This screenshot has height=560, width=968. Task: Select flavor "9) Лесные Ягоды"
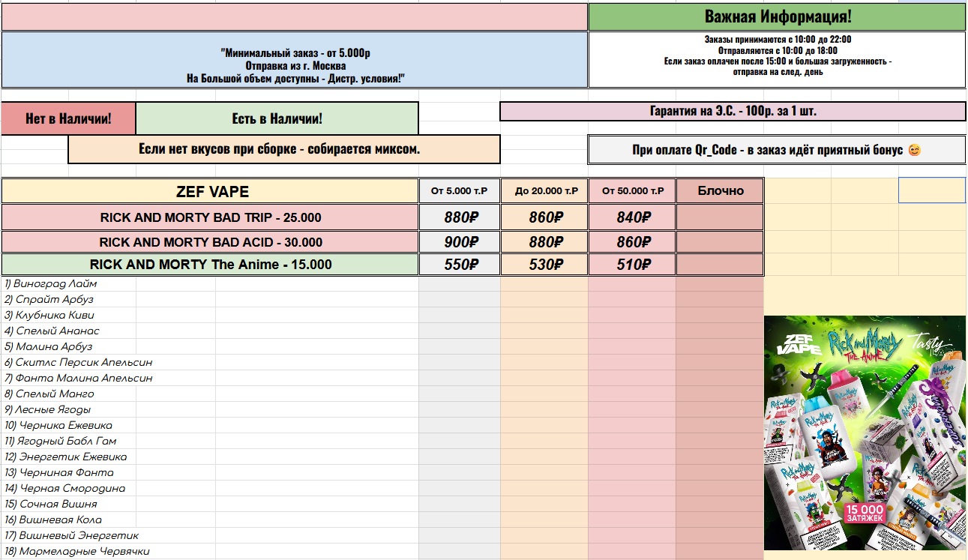pos(48,410)
